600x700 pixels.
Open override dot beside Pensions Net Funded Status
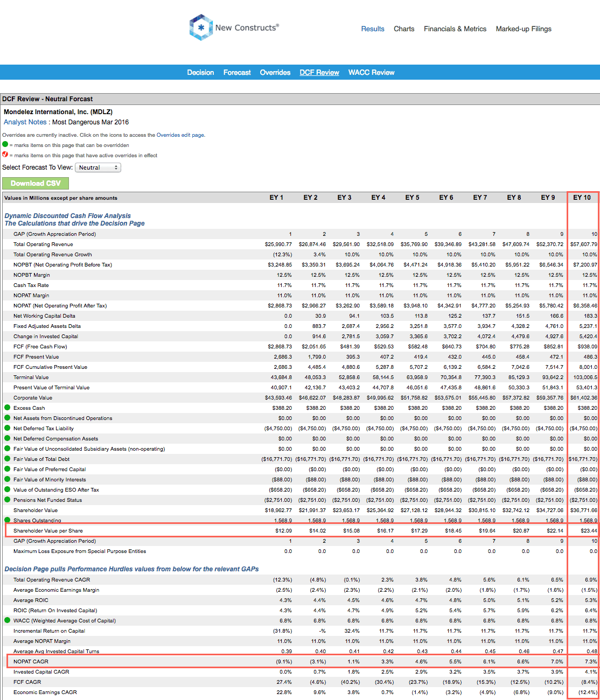(8, 500)
